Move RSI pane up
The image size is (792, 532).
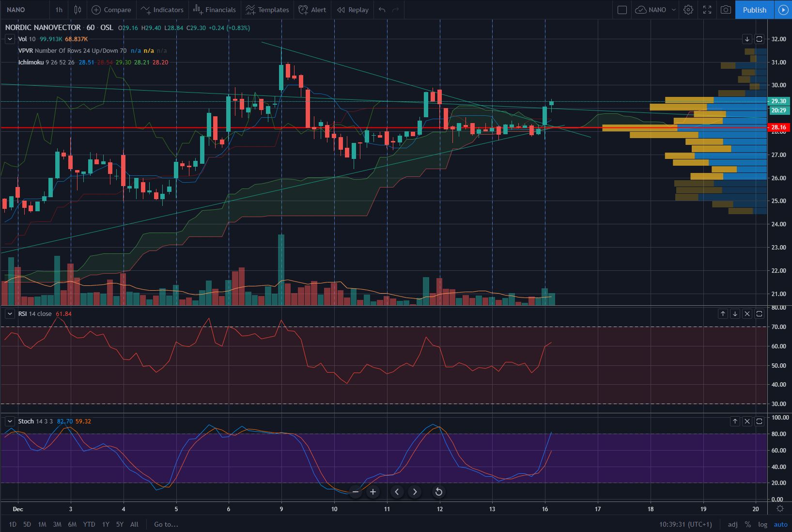[723, 314]
